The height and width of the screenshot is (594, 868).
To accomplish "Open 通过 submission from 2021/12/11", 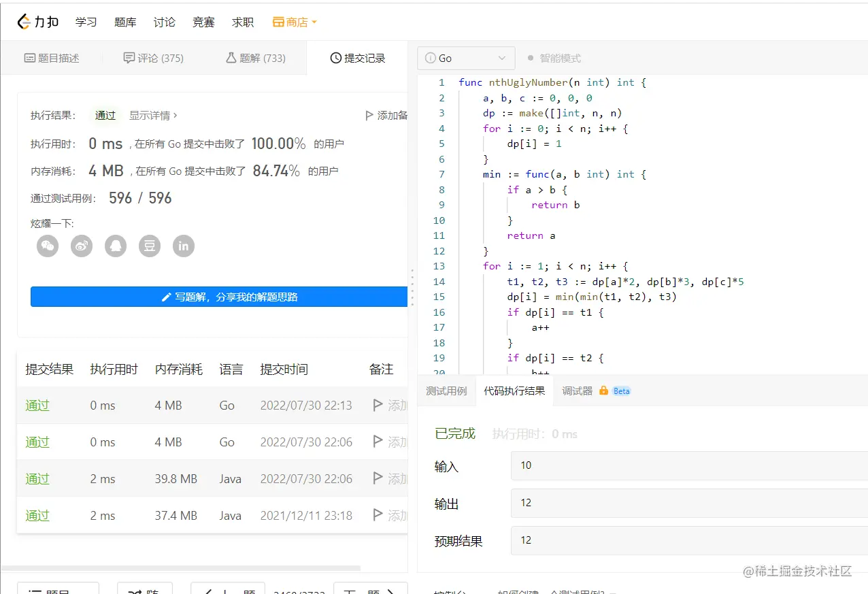I will (x=37, y=516).
